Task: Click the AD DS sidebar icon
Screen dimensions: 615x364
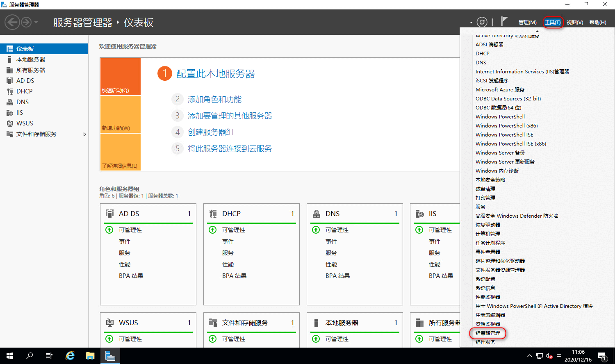Action: click(x=10, y=81)
